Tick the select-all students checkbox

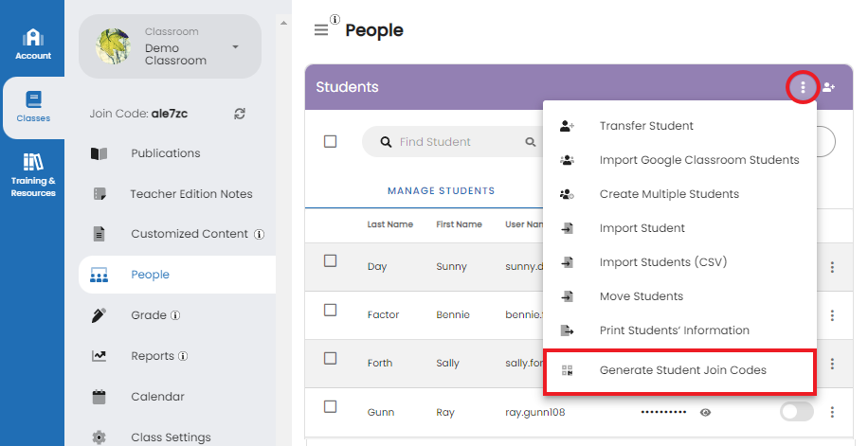point(331,142)
